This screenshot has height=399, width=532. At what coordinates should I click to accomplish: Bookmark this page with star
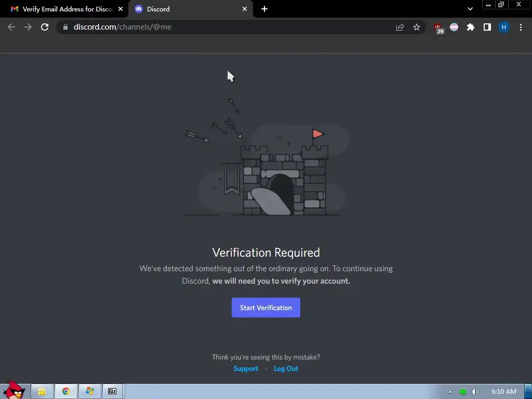(x=417, y=27)
